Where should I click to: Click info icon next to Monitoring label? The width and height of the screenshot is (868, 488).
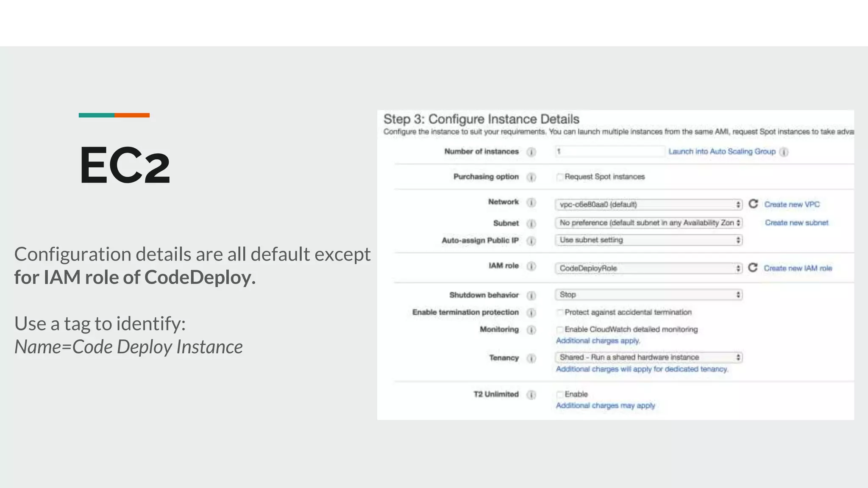click(x=531, y=330)
